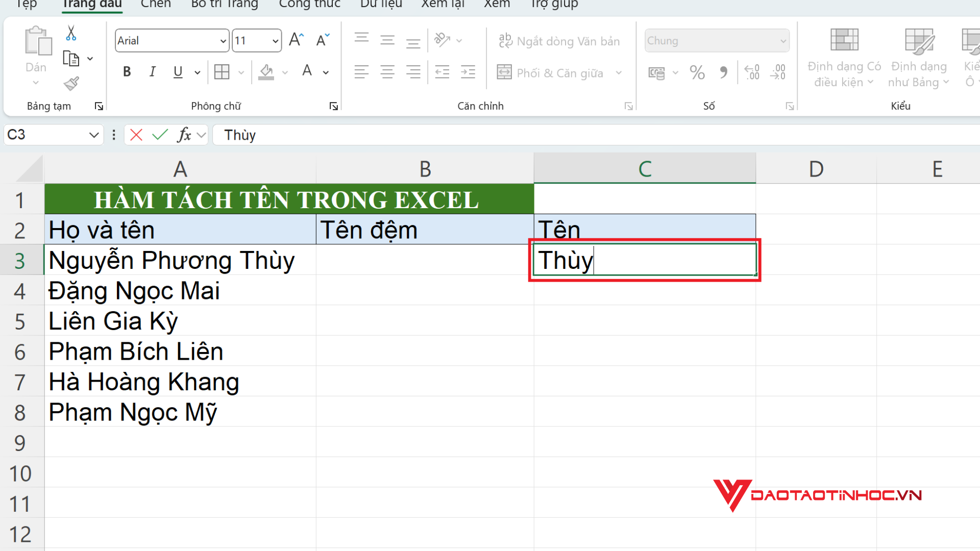Toggle Bold formatting

127,72
